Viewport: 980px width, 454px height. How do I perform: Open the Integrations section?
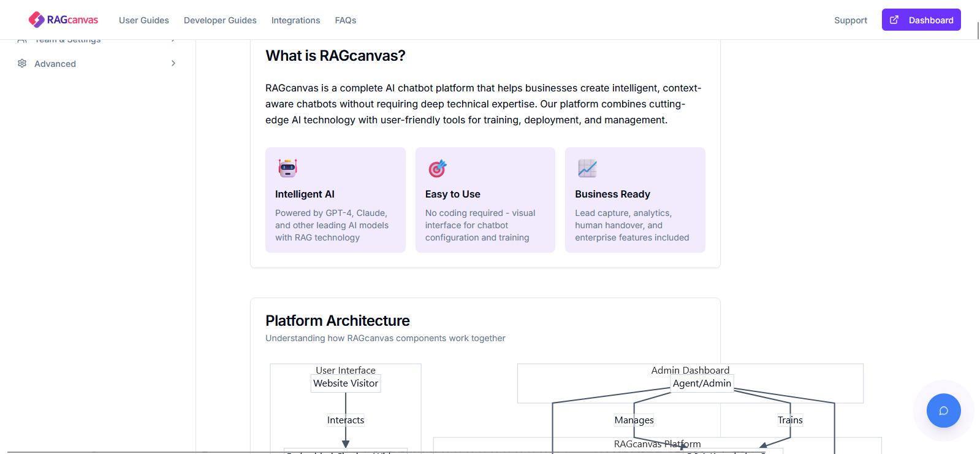click(x=295, y=20)
